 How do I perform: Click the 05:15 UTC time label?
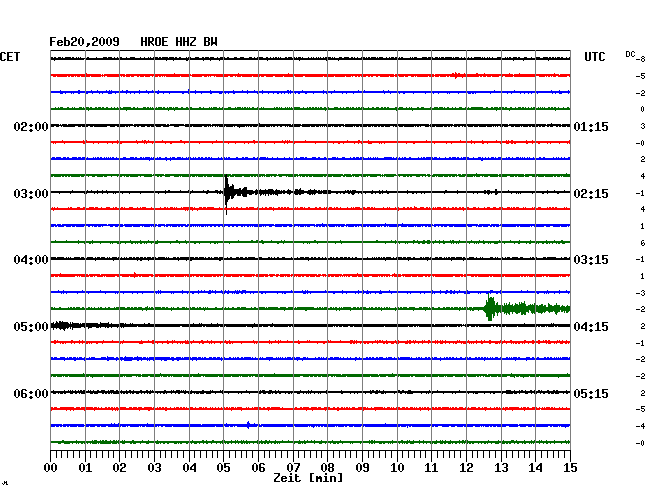tap(591, 393)
